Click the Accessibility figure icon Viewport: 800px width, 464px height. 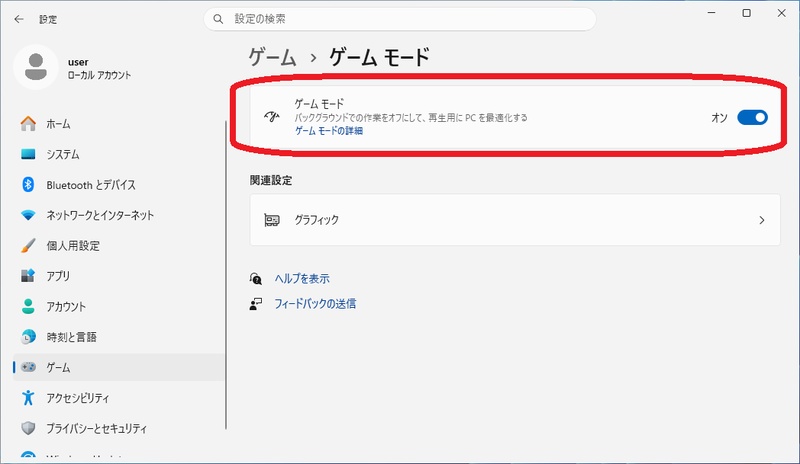(x=28, y=398)
